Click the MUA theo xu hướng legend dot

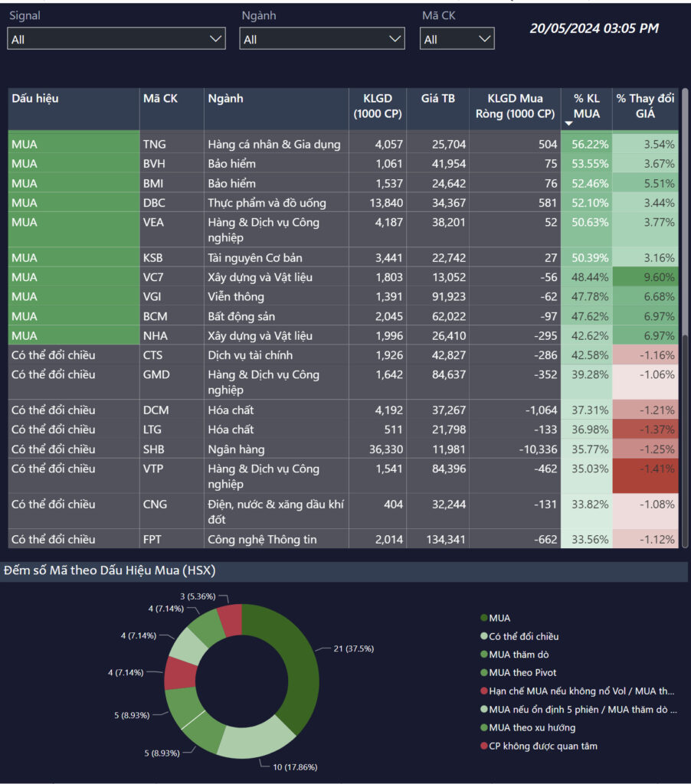coord(483,727)
